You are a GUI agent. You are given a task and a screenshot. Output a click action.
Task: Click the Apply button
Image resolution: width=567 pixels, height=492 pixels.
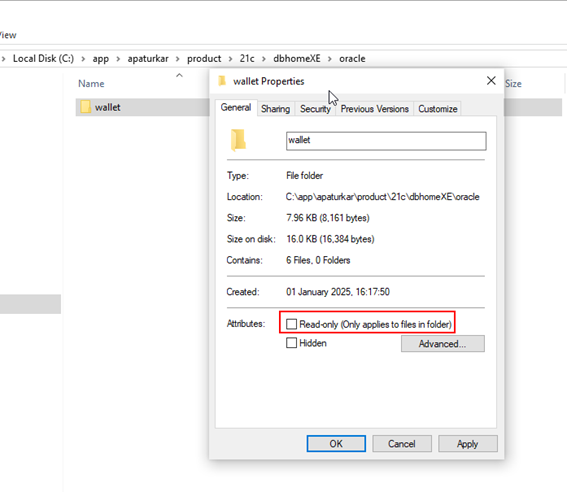point(468,444)
